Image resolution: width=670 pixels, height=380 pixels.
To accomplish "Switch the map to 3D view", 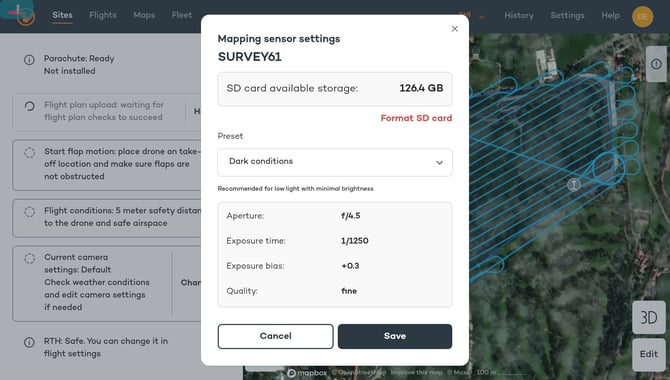I will 649,317.
